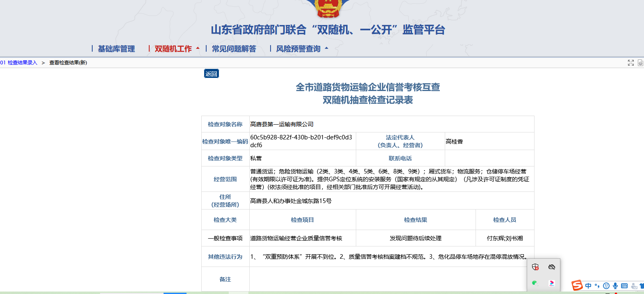
Task: Activate Sogou voice input microphone
Action: pos(615,286)
